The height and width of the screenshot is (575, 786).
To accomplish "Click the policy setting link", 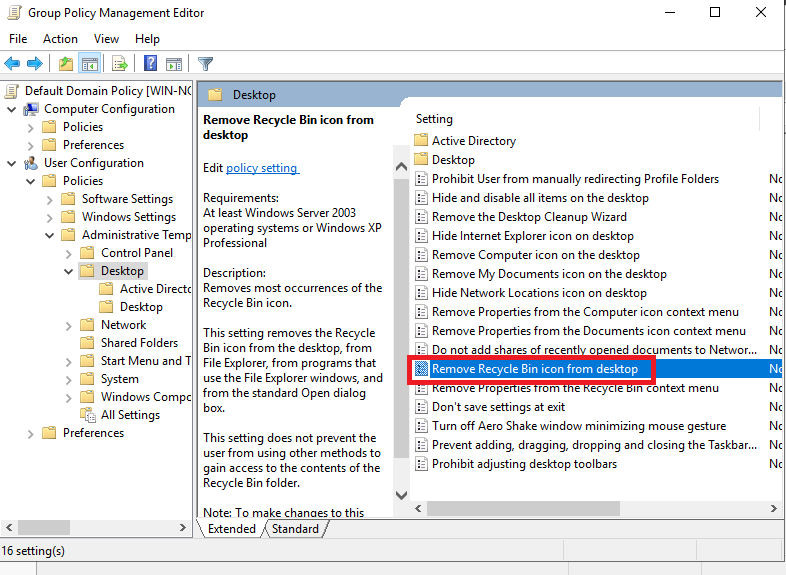I will pyautogui.click(x=262, y=168).
